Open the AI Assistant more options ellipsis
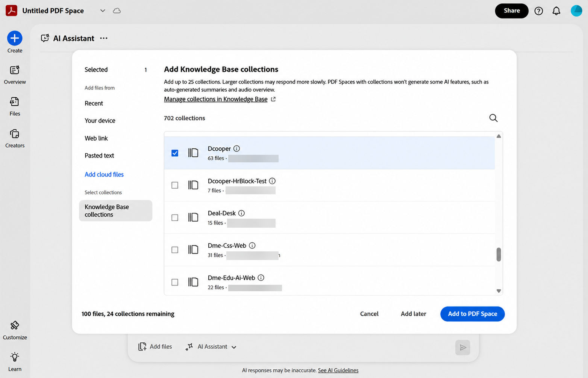The image size is (588, 378). [104, 38]
